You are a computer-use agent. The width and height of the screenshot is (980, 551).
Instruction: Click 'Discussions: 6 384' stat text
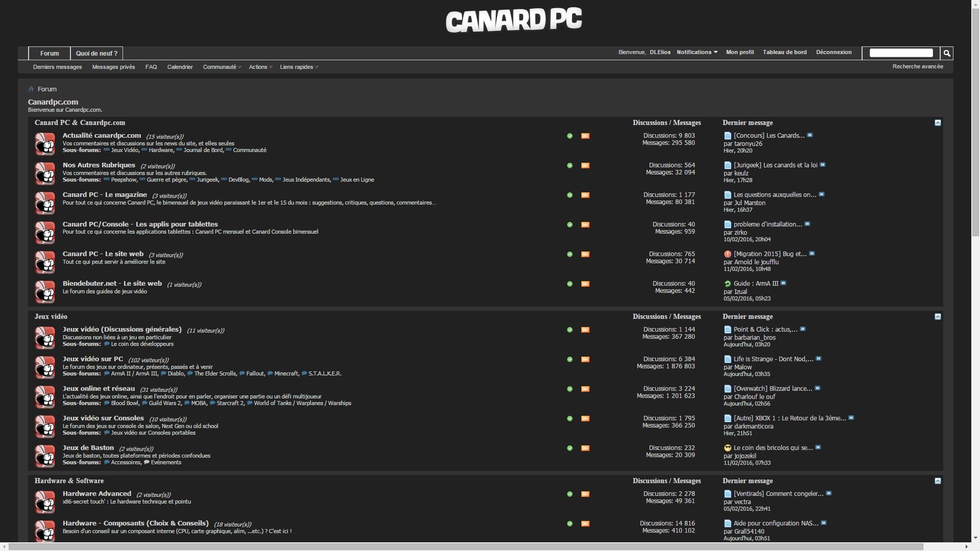[x=669, y=359]
